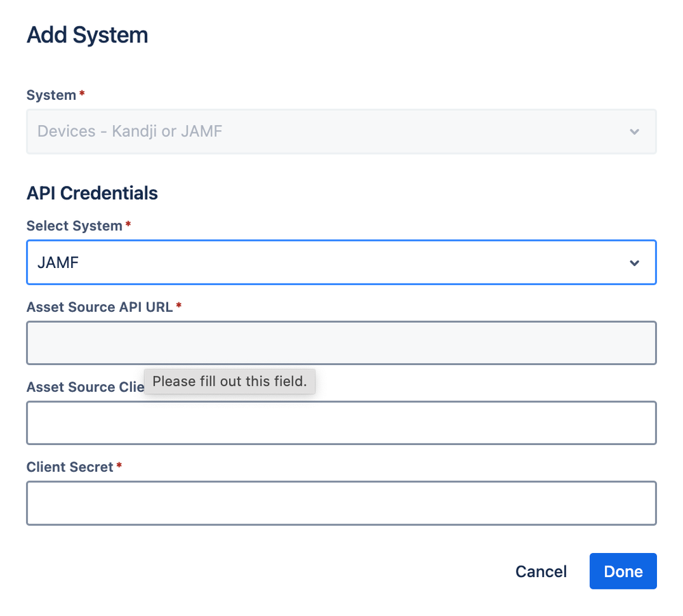Click the 'Asset Source API URL' label
This screenshot has width=683, height=616.
tap(100, 307)
